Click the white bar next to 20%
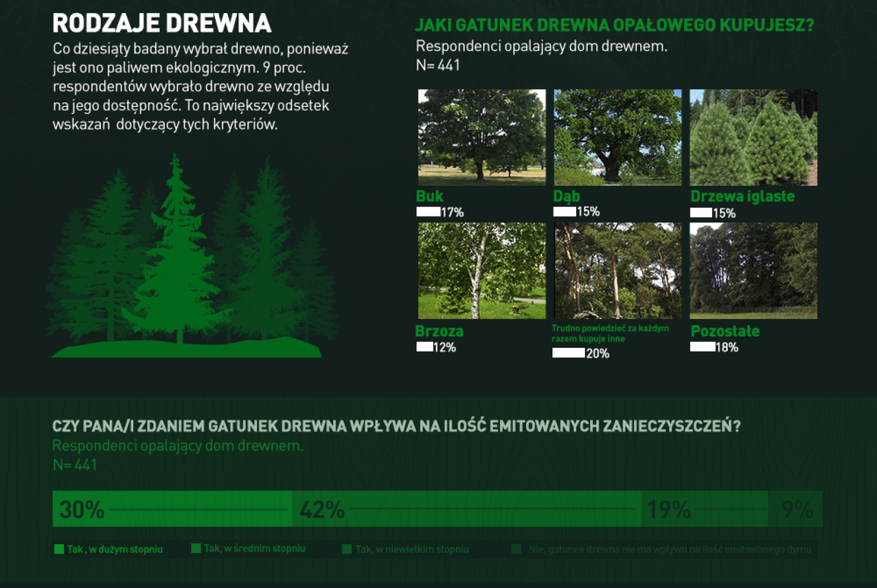The width and height of the screenshot is (877, 588). tap(568, 352)
